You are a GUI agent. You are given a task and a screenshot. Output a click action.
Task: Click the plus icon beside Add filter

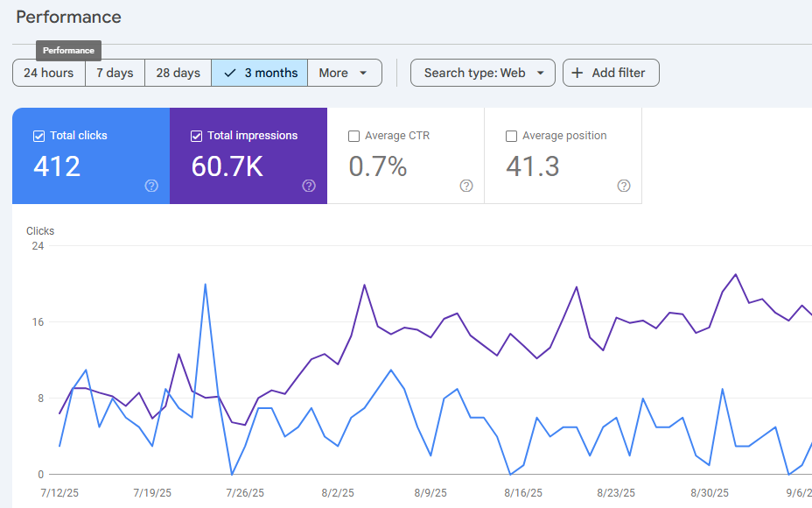[577, 73]
